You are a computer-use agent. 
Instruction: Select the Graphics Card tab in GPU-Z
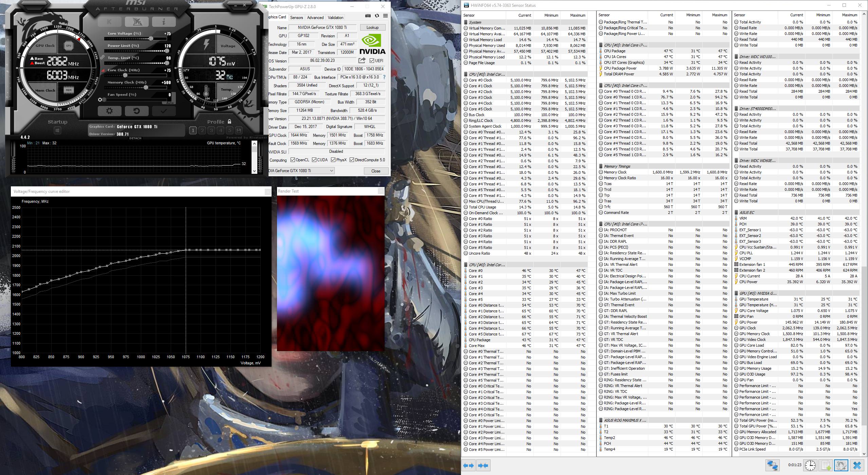point(278,17)
